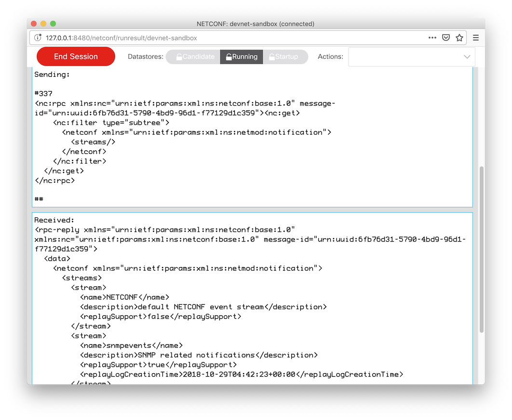Viewport: 512px width, 420px height.
Task: Click the site information icon in address bar
Action: 38,38
